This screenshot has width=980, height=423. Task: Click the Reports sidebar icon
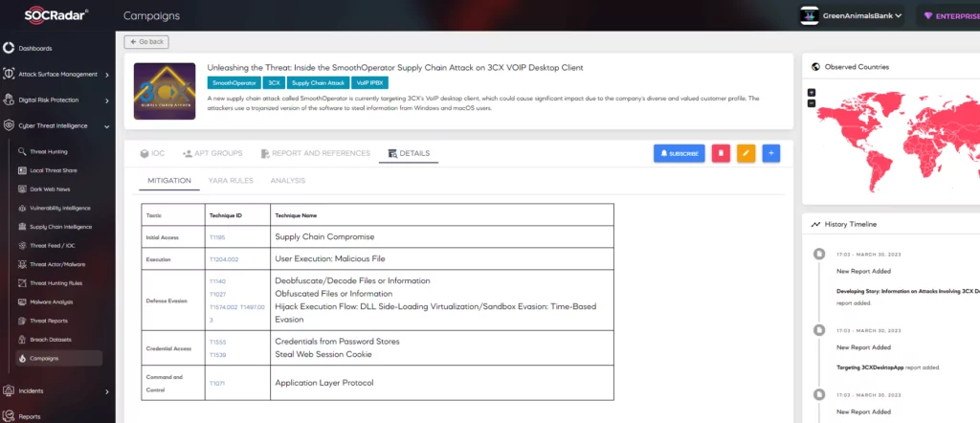click(x=9, y=415)
